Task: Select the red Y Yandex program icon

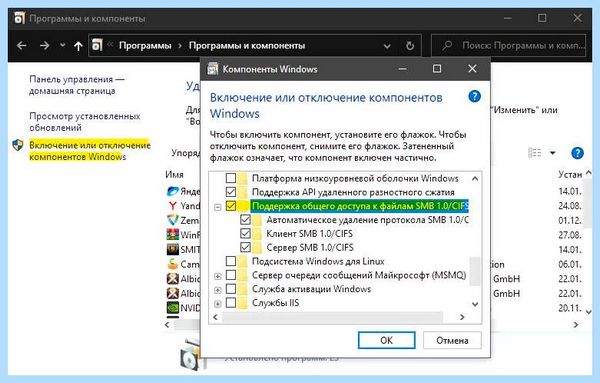Action: pos(173,205)
